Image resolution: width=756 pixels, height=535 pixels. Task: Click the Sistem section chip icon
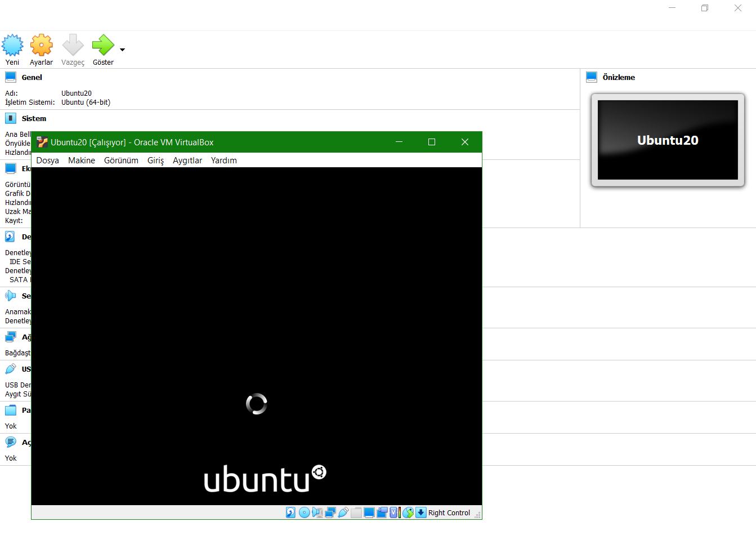11,118
